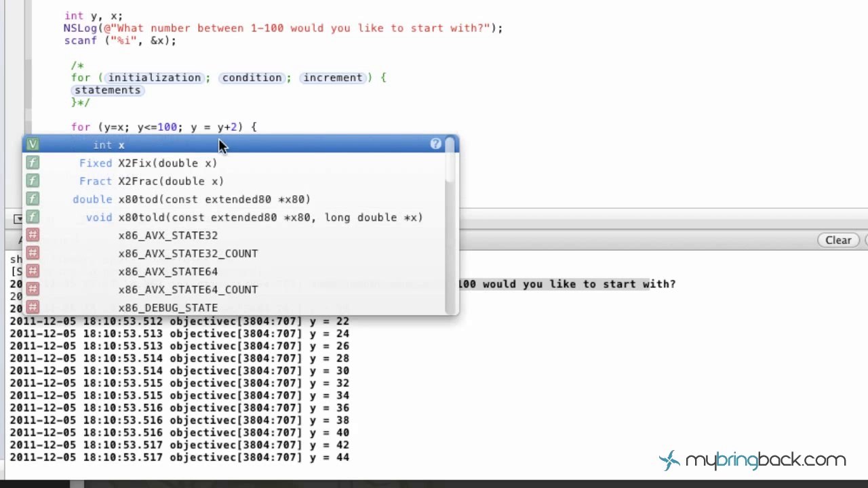Viewport: 868px width, 488px height.
Task: Click the function icon beside X2Frac
Action: pos(33,181)
